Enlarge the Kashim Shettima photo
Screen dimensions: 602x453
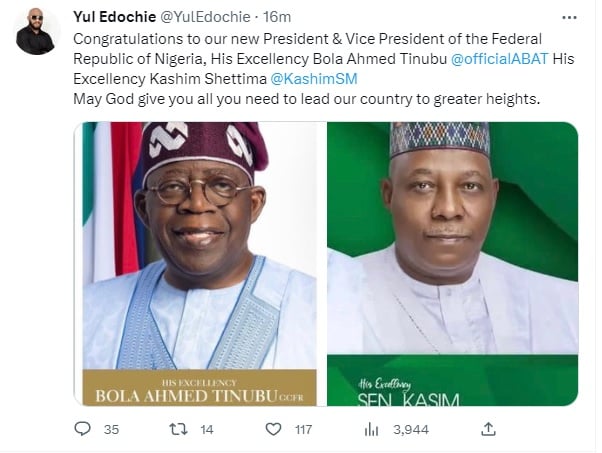coord(452,240)
